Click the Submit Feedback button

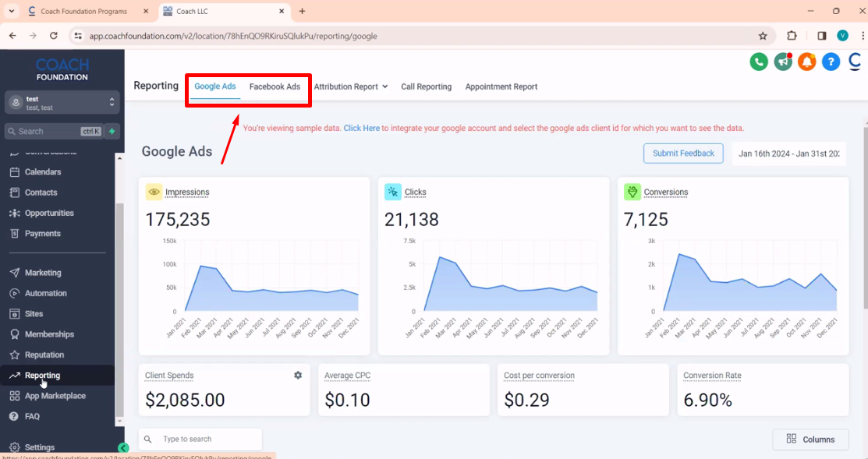click(x=683, y=154)
